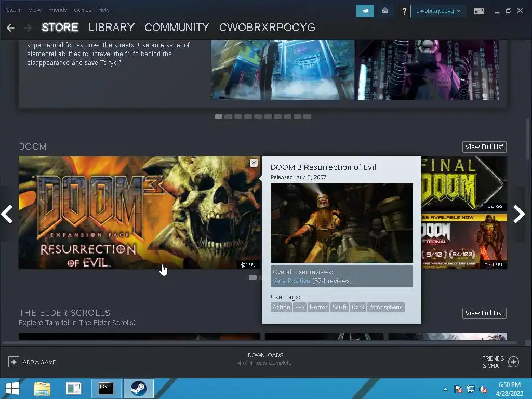
Task: Click the $39.99 price on DOOM Eternal
Action: (494, 265)
